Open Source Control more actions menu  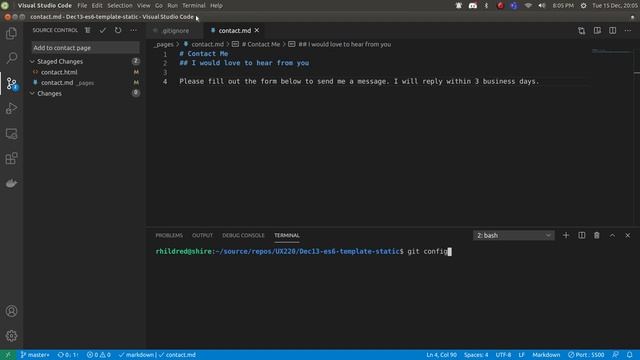[x=133, y=30]
